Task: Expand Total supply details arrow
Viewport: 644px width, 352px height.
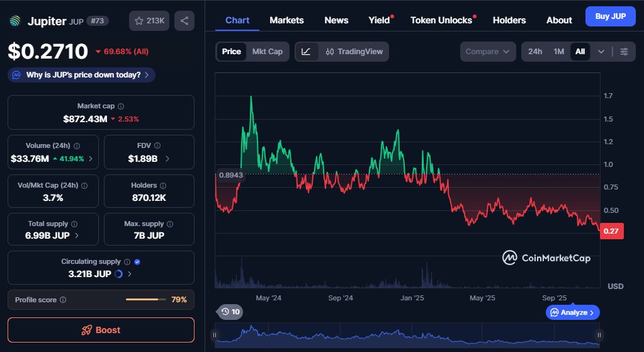Action: click(x=77, y=236)
